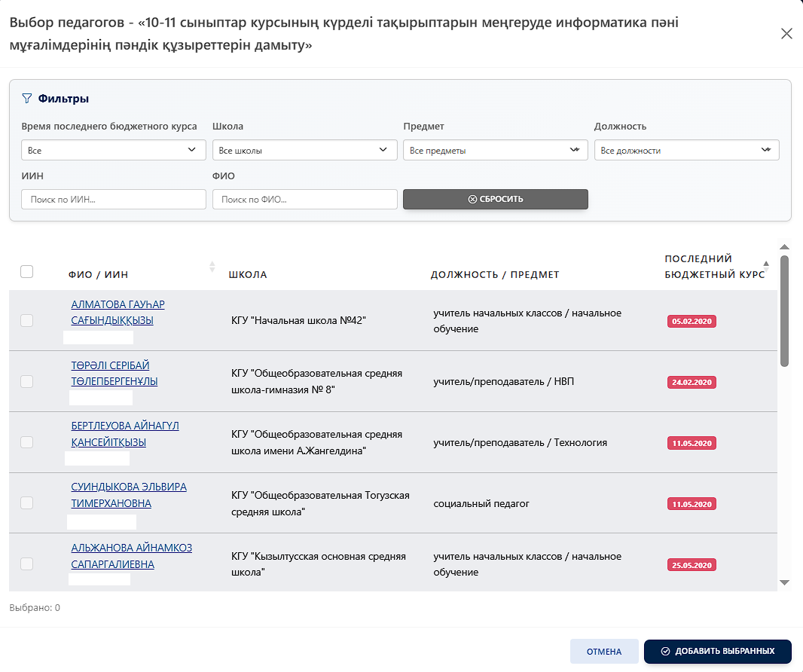Click scrollbar up arrow in the table
803x672 pixels.
tap(784, 247)
